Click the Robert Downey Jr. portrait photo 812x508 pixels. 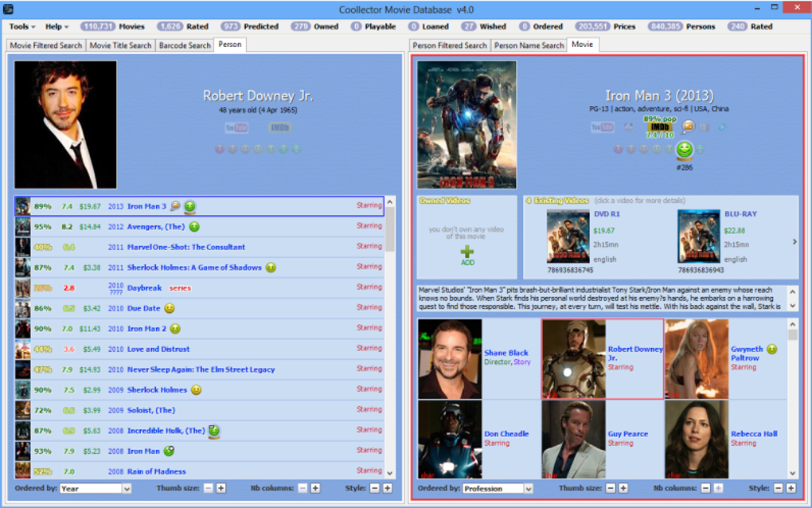(x=65, y=125)
